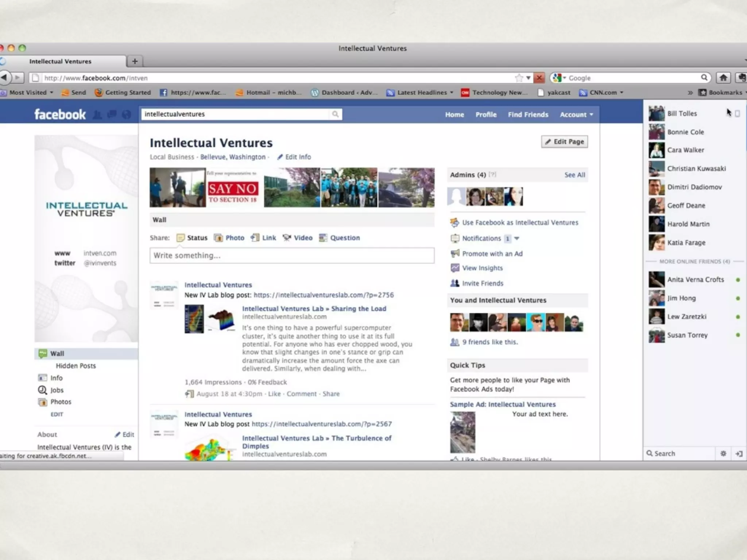The height and width of the screenshot is (560, 747).
Task: Click the Edit Page button
Action: [x=564, y=141]
